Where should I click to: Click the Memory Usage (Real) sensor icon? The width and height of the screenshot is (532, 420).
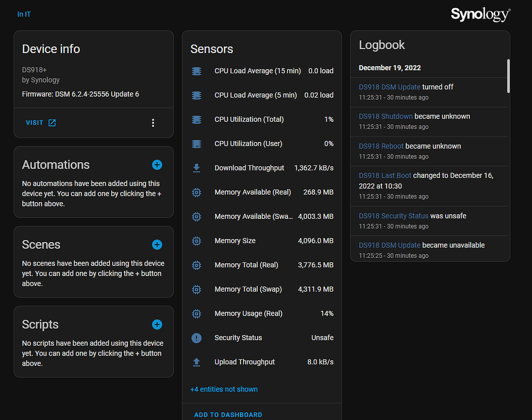click(x=196, y=313)
